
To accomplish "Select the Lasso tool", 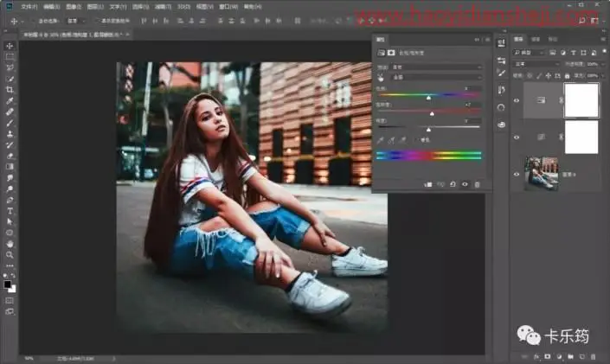I will pos(10,67).
